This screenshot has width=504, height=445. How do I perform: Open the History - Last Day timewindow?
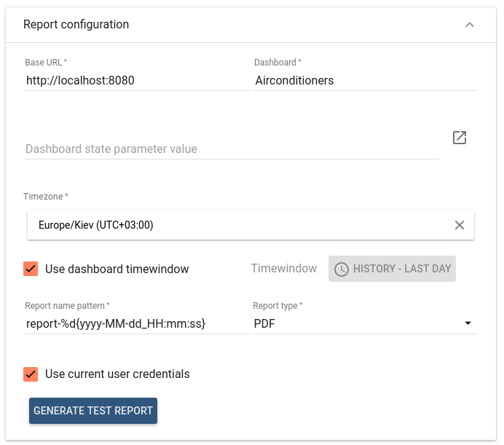[392, 269]
